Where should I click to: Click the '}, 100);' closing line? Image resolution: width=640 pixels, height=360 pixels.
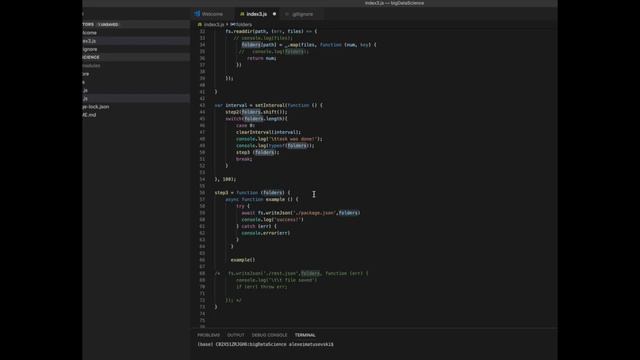(225, 179)
